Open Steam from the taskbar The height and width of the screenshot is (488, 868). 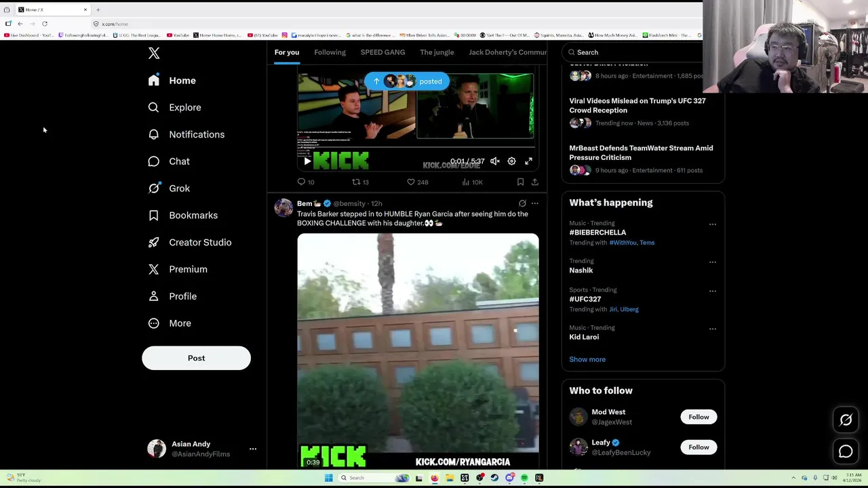click(494, 478)
